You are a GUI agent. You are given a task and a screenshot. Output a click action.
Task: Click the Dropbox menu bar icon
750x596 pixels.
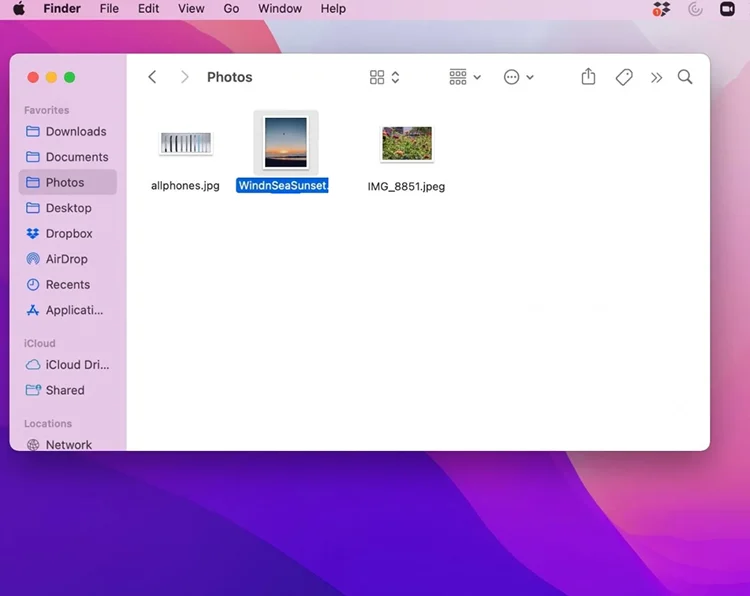point(662,9)
